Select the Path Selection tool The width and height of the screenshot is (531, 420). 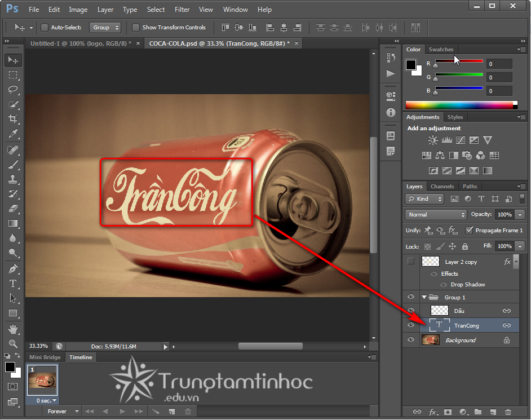click(13, 298)
